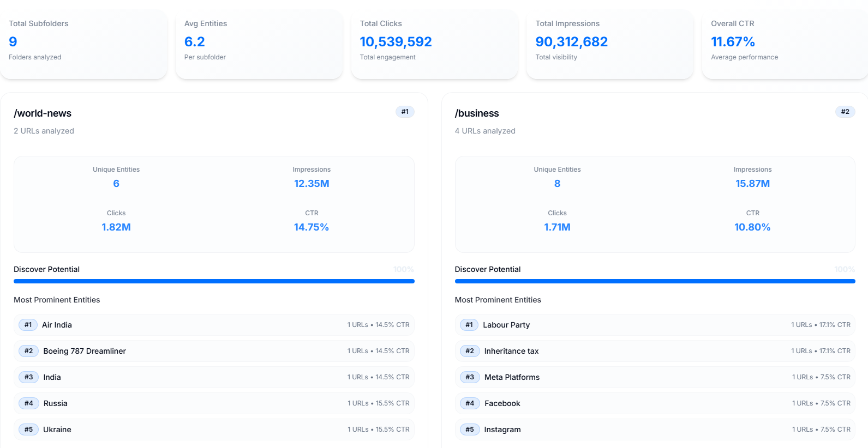Select the Boeing 787 Dreamliner entity

coord(85,351)
